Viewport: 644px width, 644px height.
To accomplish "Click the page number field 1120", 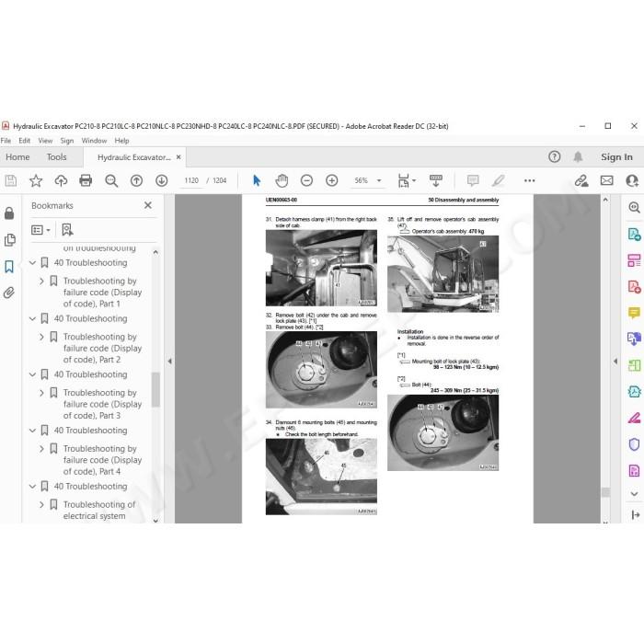I will pyautogui.click(x=191, y=180).
